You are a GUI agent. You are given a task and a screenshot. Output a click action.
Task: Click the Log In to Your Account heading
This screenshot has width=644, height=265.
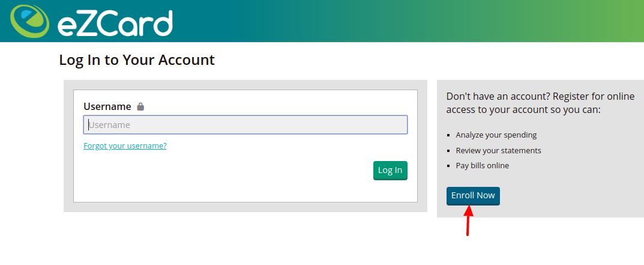137,60
